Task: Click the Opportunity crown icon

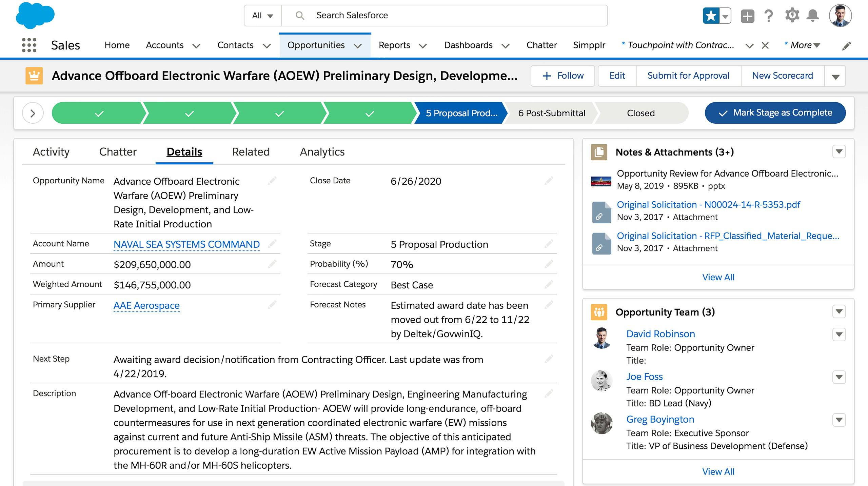Action: [x=34, y=76]
